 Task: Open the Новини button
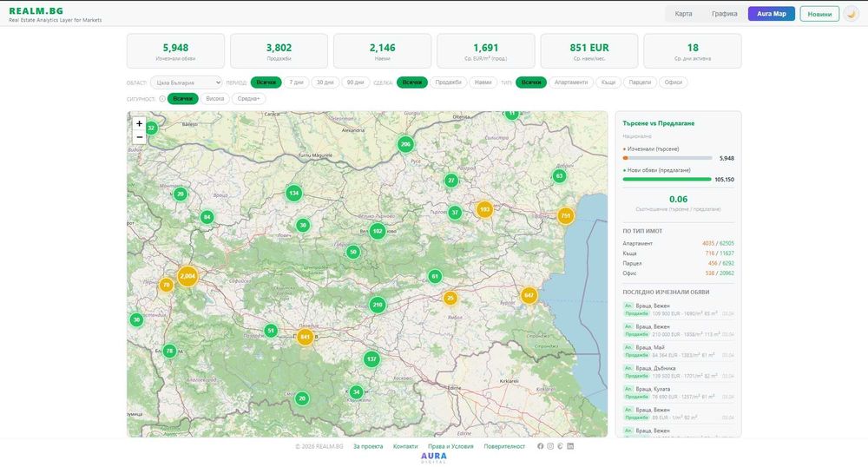(x=819, y=14)
